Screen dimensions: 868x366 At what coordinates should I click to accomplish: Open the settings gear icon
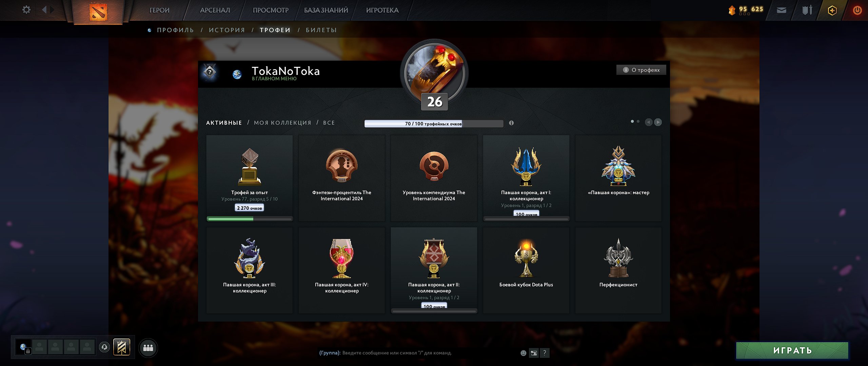click(x=26, y=10)
